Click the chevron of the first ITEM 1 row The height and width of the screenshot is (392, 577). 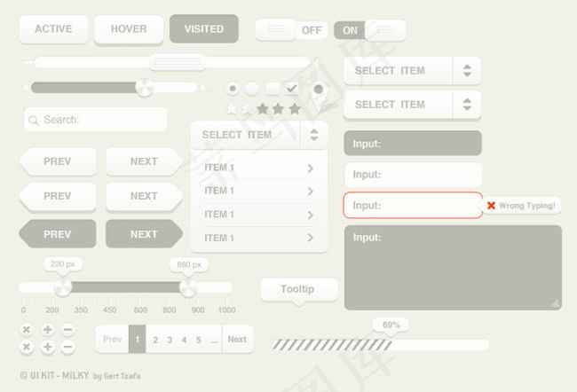point(310,169)
